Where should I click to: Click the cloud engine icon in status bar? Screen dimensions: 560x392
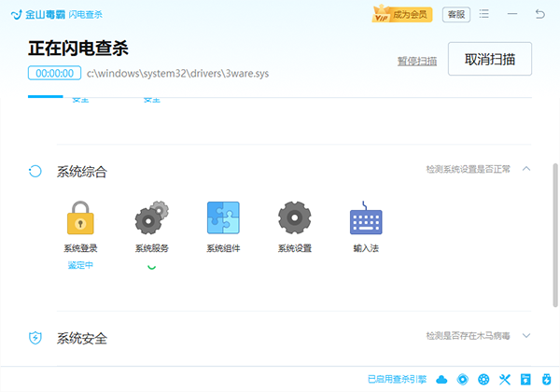click(441, 379)
